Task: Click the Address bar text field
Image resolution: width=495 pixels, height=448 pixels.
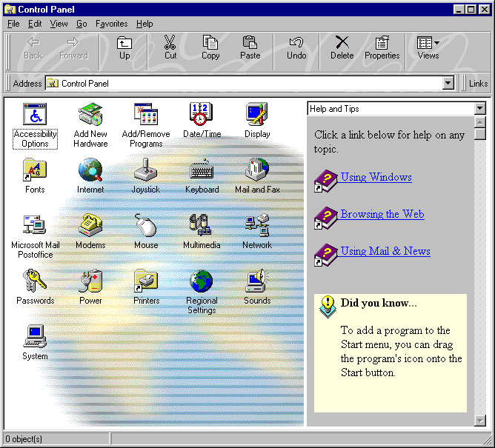Action: [x=243, y=84]
